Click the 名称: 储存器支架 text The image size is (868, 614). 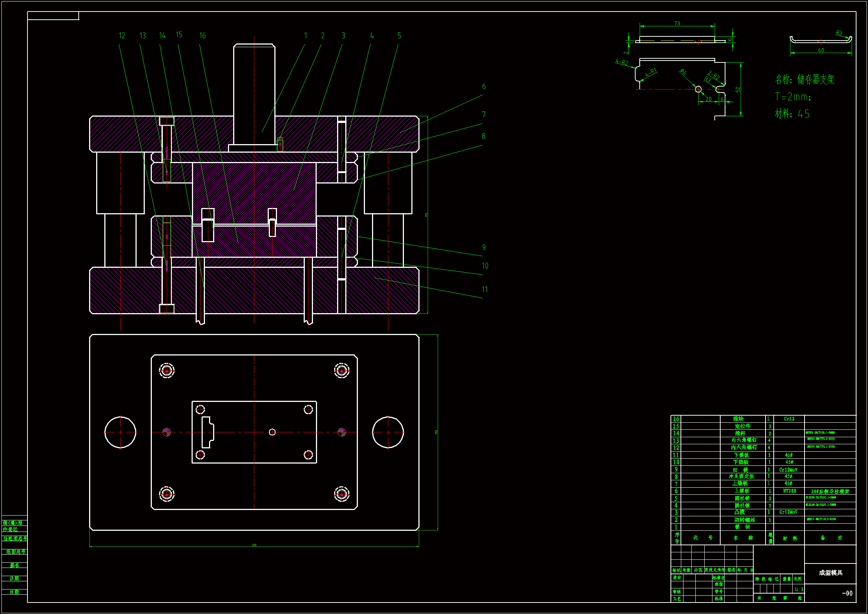(x=804, y=79)
